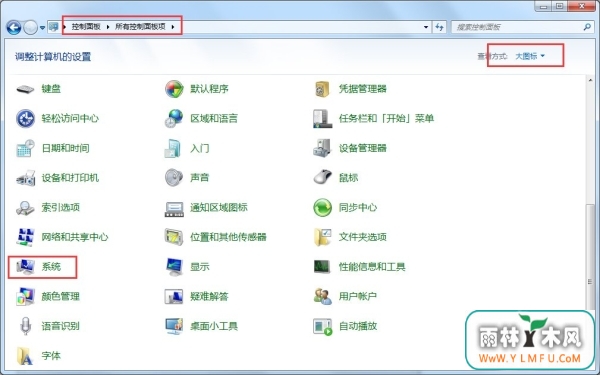Click the Forward navigation button
This screenshot has width=600, height=375.
click(x=31, y=28)
